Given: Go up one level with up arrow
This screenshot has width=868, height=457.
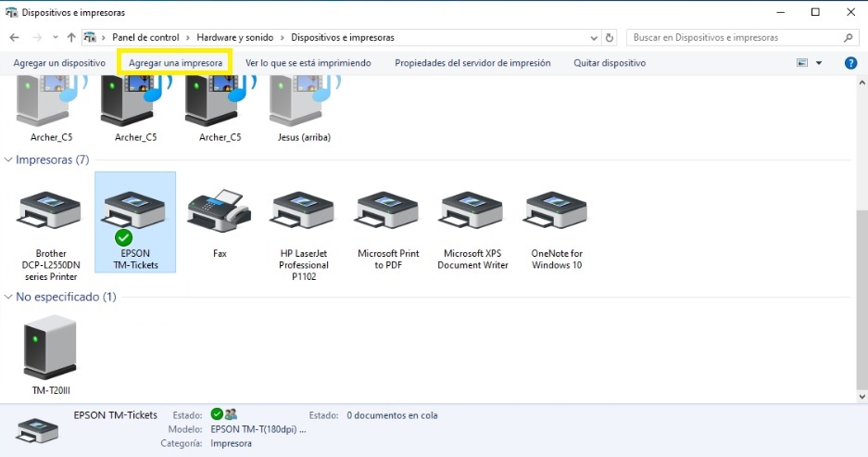Looking at the screenshot, I should [71, 38].
